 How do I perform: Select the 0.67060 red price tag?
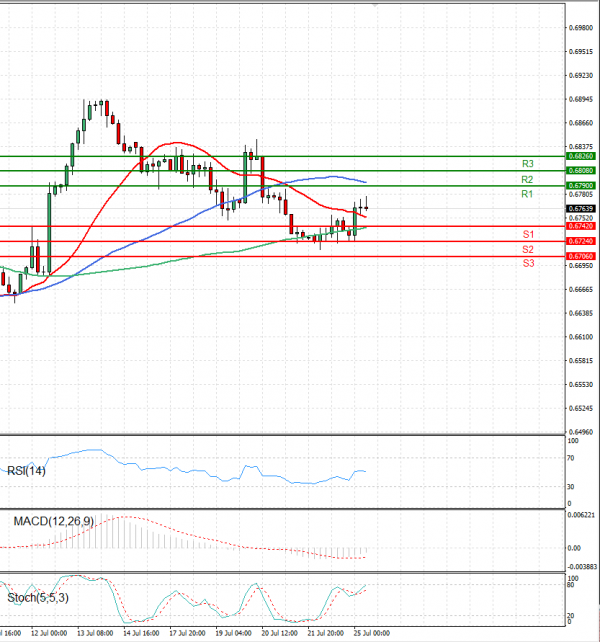point(580,256)
